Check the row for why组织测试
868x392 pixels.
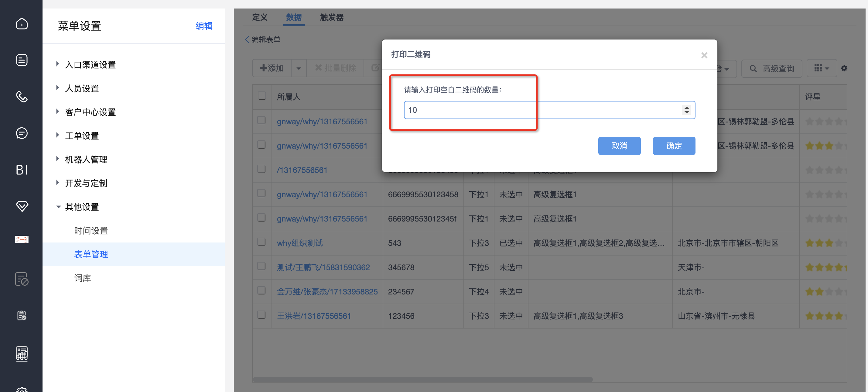pyautogui.click(x=261, y=242)
